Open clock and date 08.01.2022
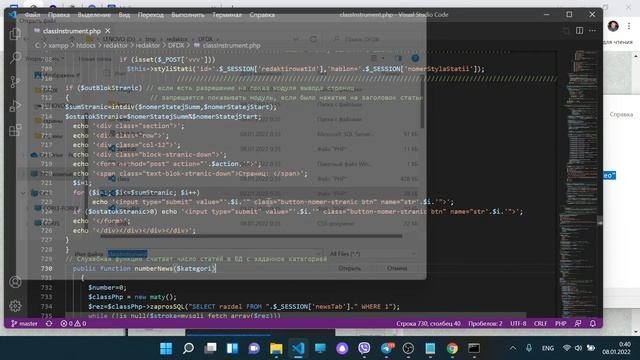Image resolution: width=640 pixels, height=360 pixels. point(616,348)
